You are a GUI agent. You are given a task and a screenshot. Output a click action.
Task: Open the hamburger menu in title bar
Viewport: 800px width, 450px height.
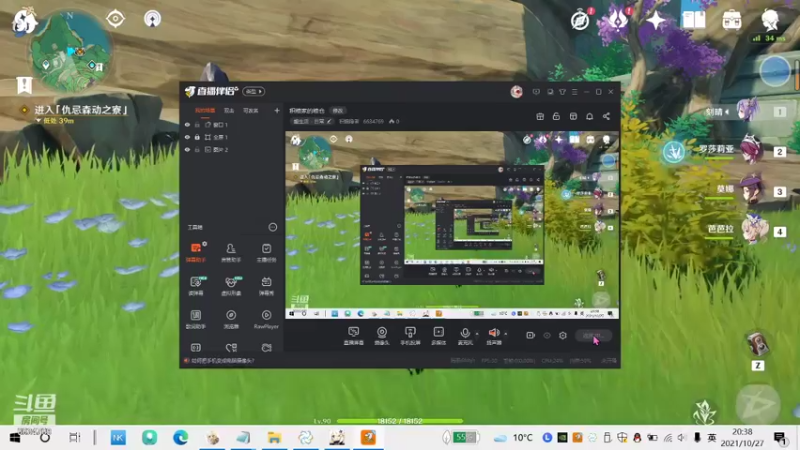(x=574, y=92)
